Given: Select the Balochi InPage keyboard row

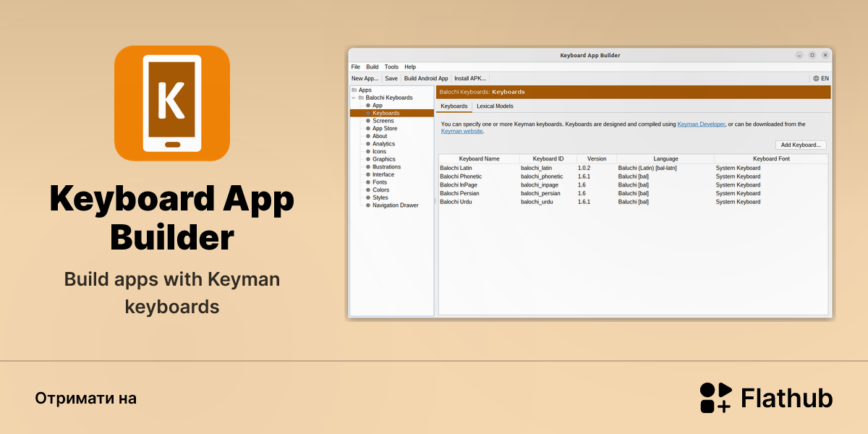Looking at the screenshot, I should click(x=633, y=185).
